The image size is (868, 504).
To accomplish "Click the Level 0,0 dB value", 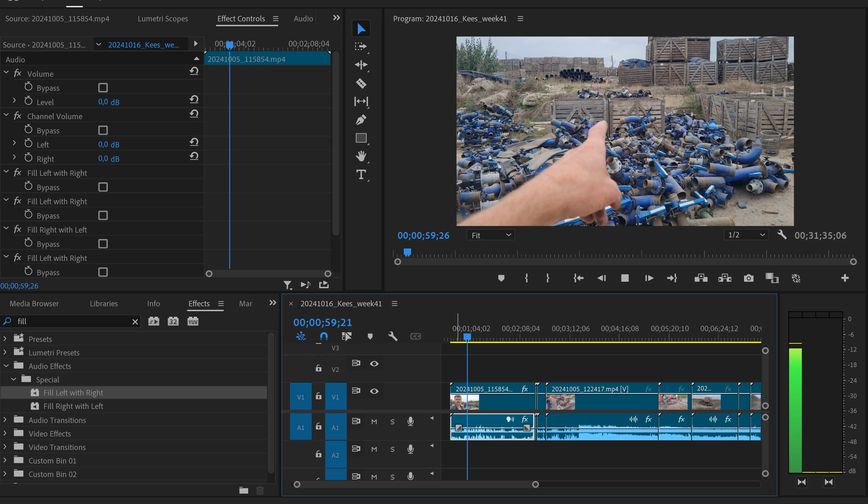I will click(109, 102).
